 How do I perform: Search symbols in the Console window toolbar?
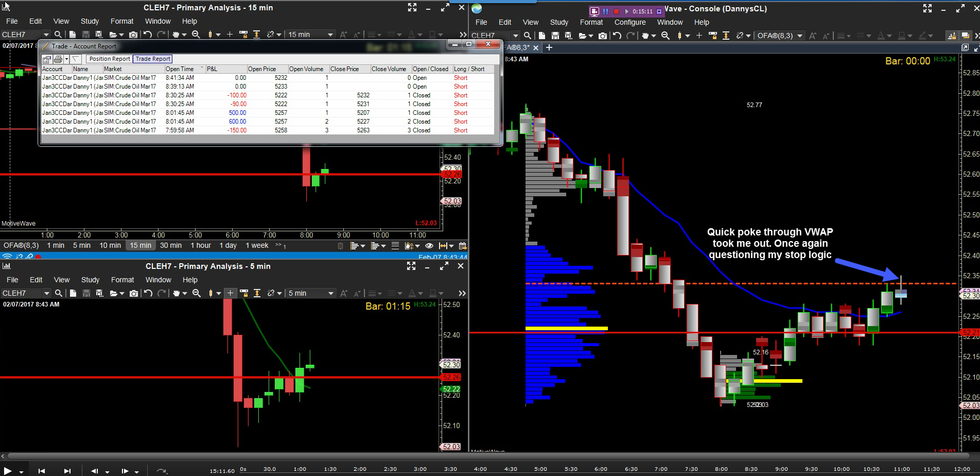point(528,36)
